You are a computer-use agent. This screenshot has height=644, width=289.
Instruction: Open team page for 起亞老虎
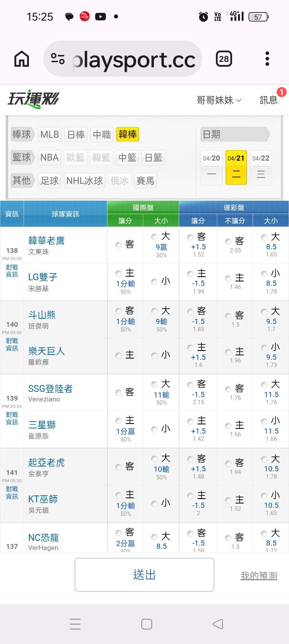pos(47,463)
